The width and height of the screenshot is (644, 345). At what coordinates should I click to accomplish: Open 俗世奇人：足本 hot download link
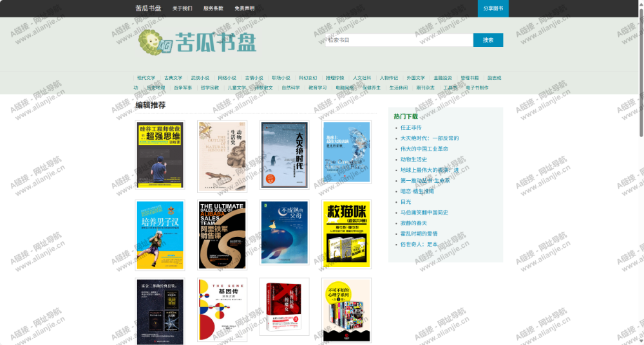click(419, 244)
